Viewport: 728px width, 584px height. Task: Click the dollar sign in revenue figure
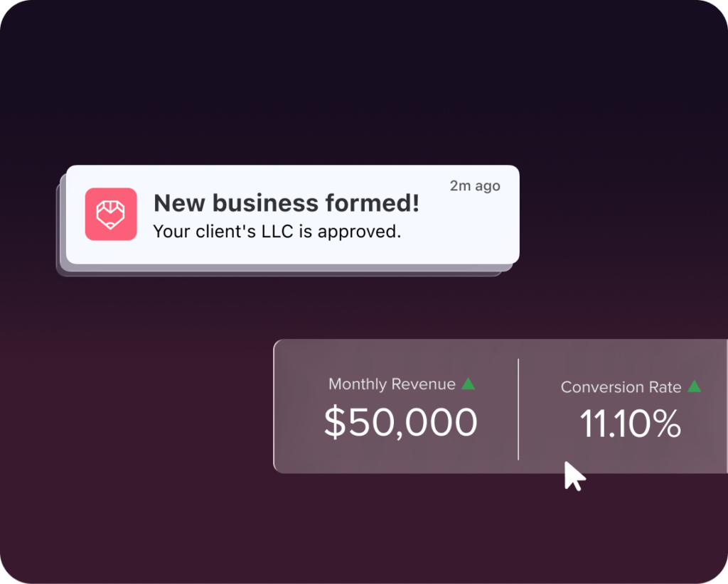point(334,423)
